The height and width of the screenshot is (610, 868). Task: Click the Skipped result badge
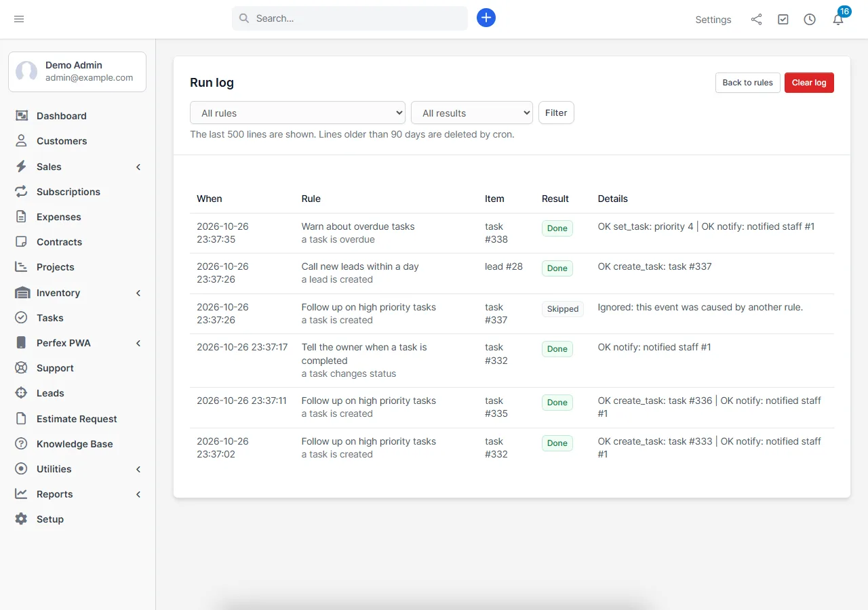[x=563, y=309]
